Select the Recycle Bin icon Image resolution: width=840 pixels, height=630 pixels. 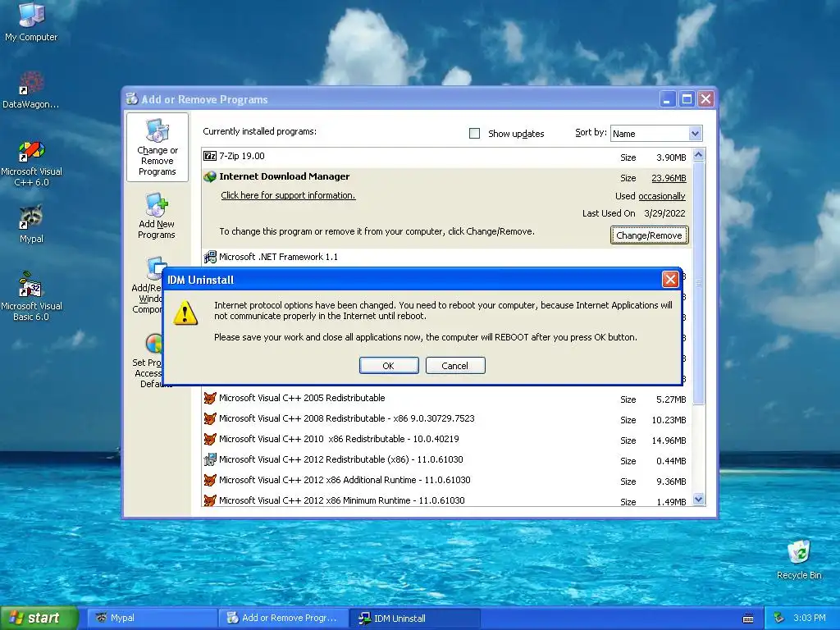(x=799, y=559)
